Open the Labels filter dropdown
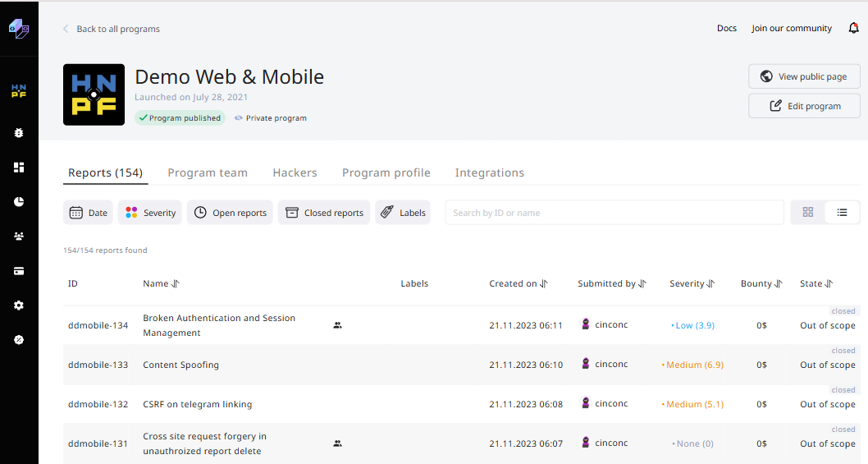868x464 pixels. coord(403,213)
